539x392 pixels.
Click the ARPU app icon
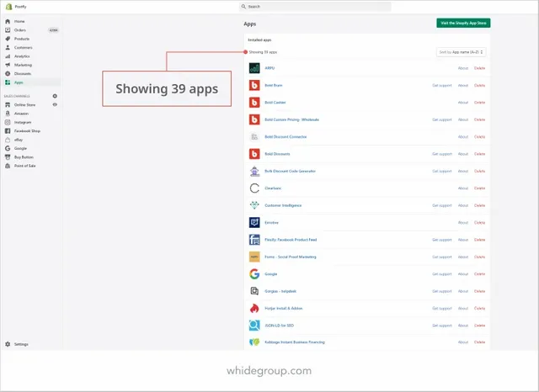(x=254, y=68)
